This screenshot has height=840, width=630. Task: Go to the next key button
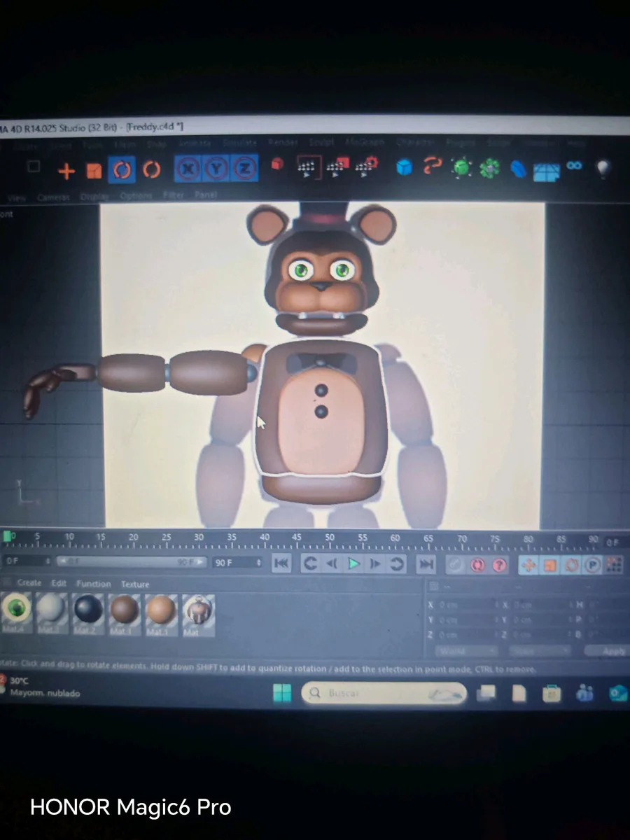[x=397, y=563]
